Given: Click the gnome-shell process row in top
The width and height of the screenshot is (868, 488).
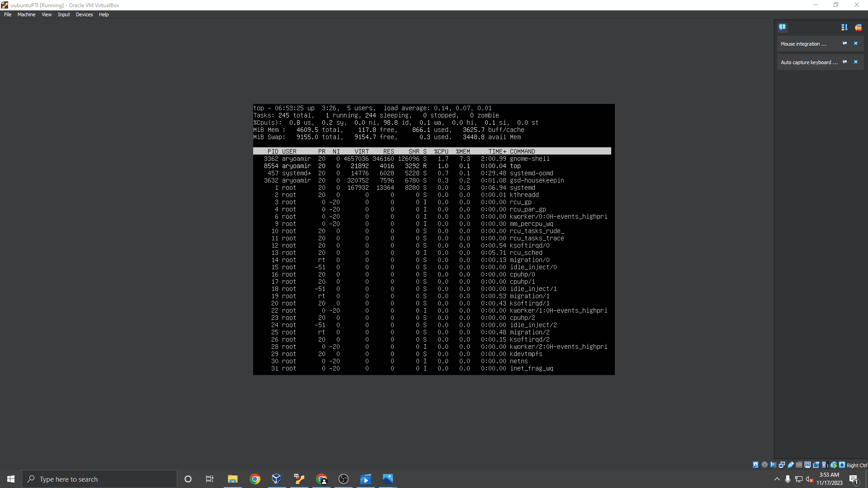Looking at the screenshot, I should pos(432,159).
